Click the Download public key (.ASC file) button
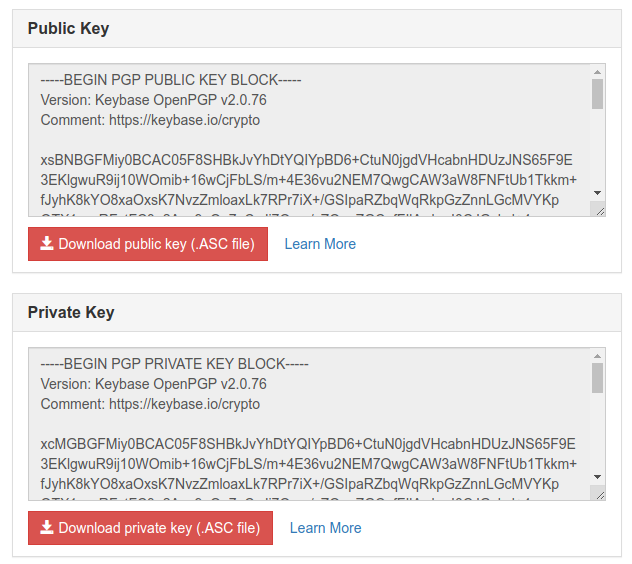This screenshot has height=564, width=632. click(x=148, y=244)
